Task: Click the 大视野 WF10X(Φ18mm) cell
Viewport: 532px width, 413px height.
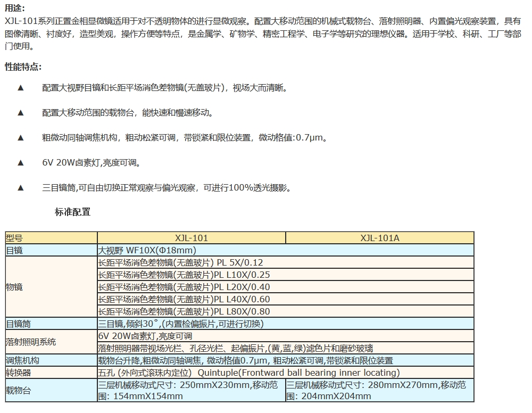Action: coord(286,250)
